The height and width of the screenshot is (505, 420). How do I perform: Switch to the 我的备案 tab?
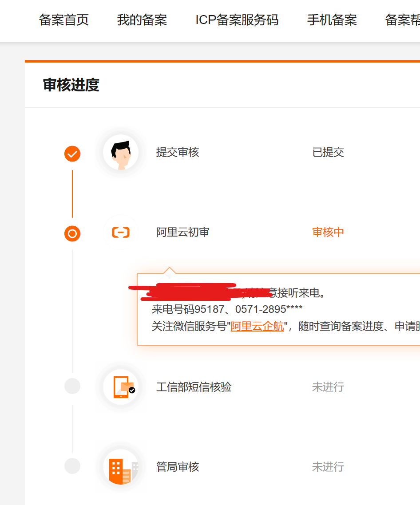click(142, 20)
